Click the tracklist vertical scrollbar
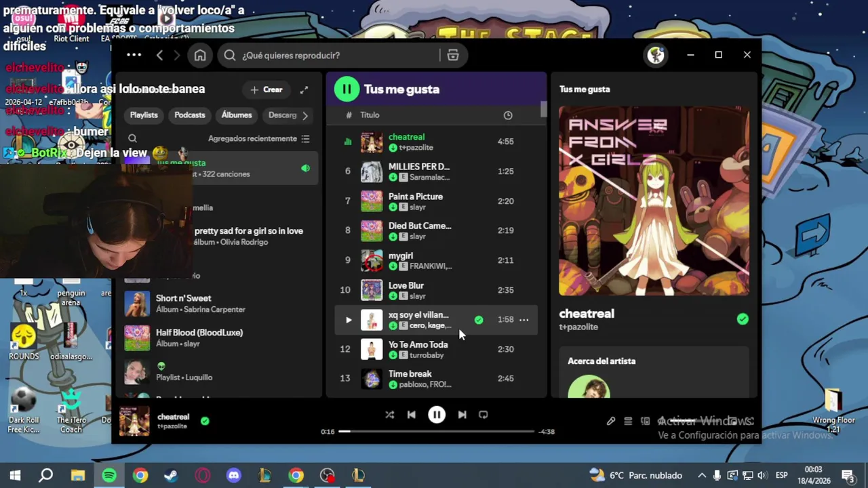The height and width of the screenshot is (488, 868). point(543,110)
